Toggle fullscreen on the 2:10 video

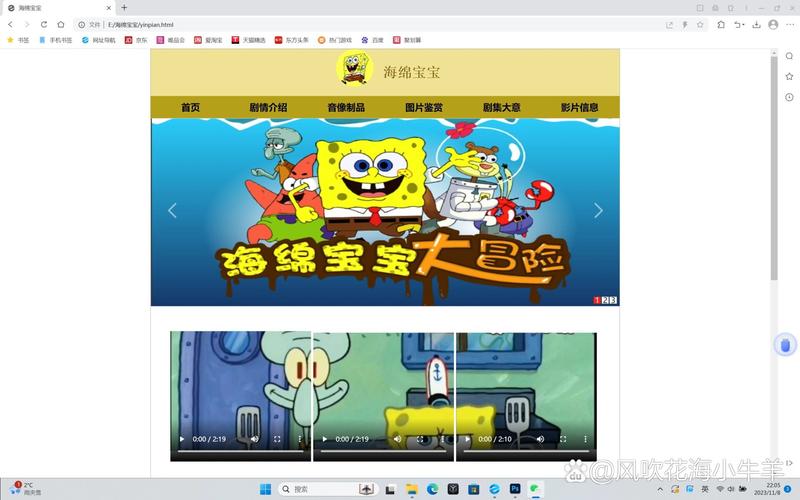[x=563, y=439]
